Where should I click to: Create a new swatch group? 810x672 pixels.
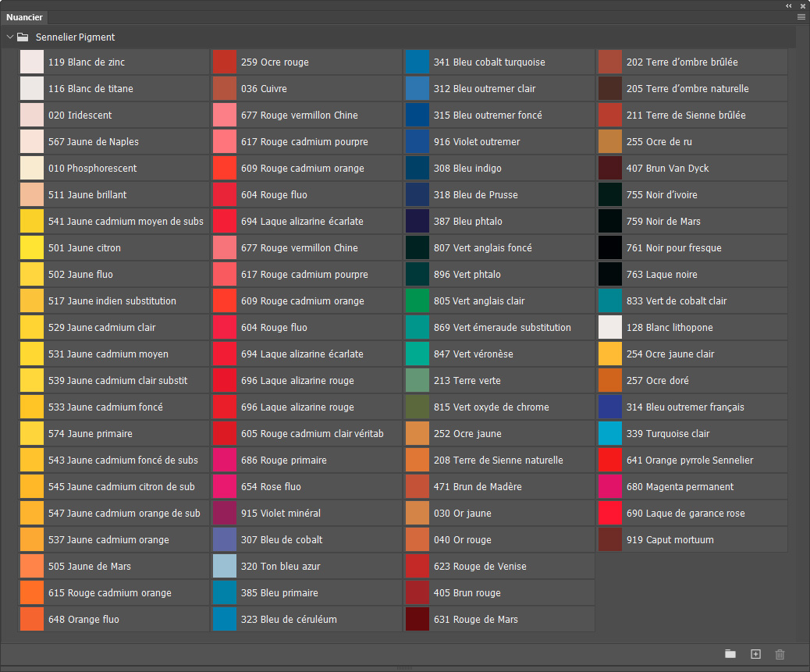[730, 654]
